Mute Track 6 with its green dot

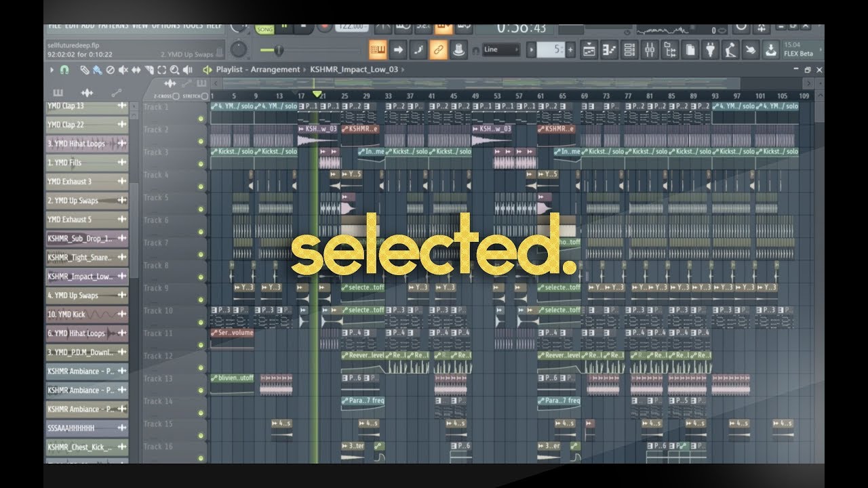(x=201, y=232)
